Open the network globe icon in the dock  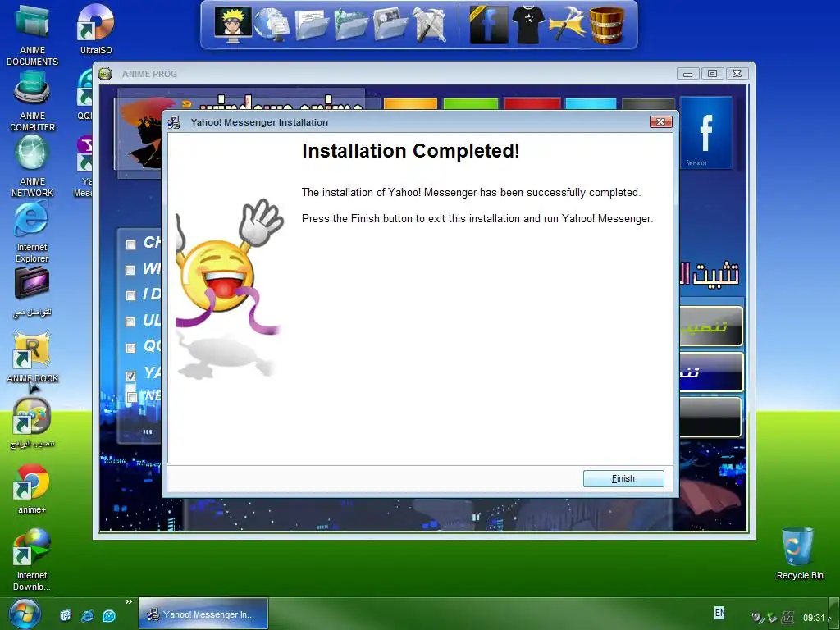[272, 25]
